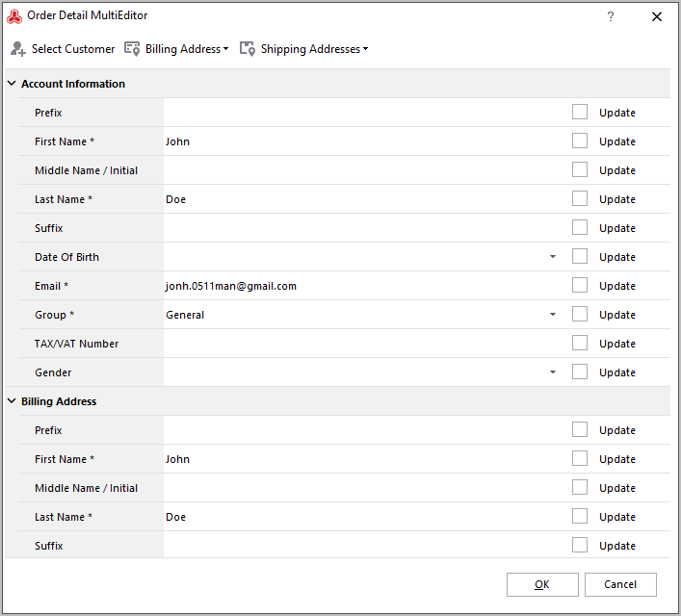The height and width of the screenshot is (616, 681).
Task: Click the Shipping Addresses location icon
Action: coord(248,49)
